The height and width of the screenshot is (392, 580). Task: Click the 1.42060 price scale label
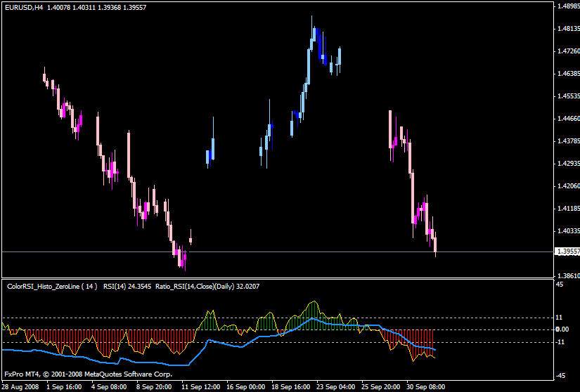coord(567,186)
